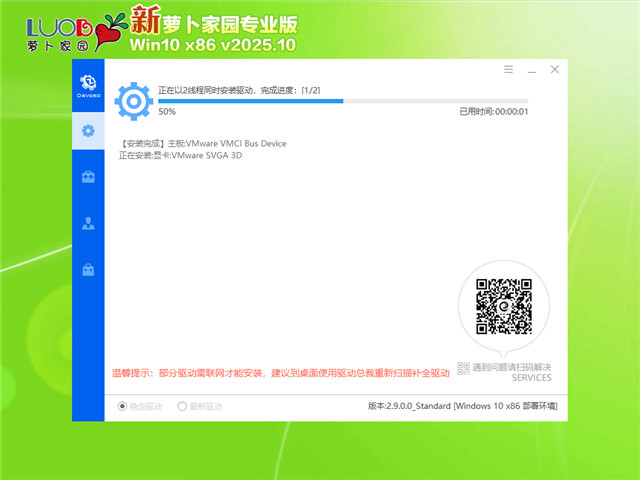Click the VMware VMCI Bus Device entry

[x=202, y=144]
